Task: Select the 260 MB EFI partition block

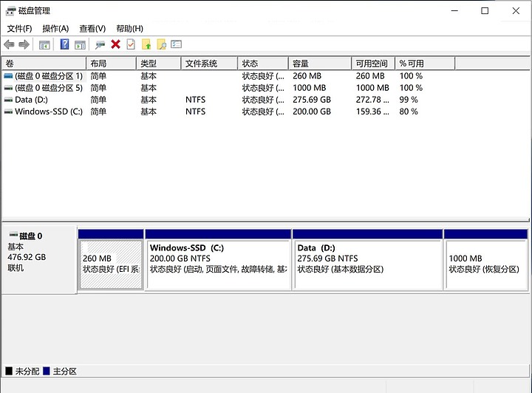Action: point(111,260)
